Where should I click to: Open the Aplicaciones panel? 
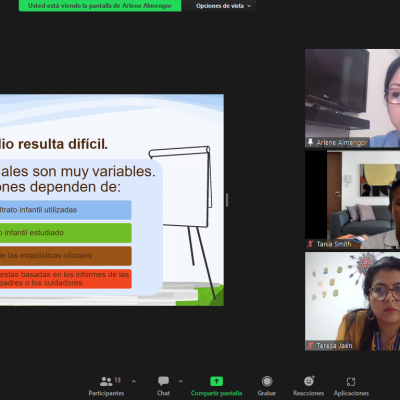point(351,386)
